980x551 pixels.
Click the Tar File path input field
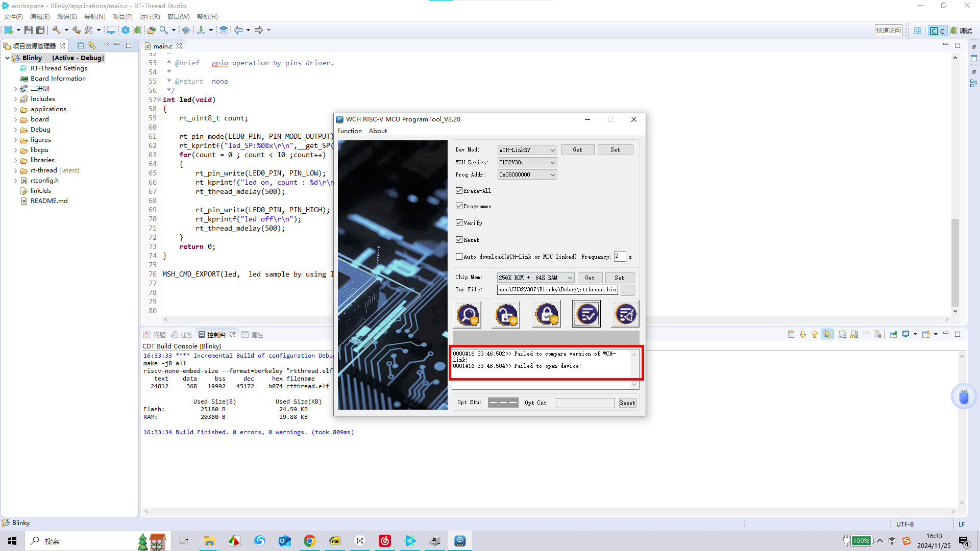pyautogui.click(x=557, y=290)
